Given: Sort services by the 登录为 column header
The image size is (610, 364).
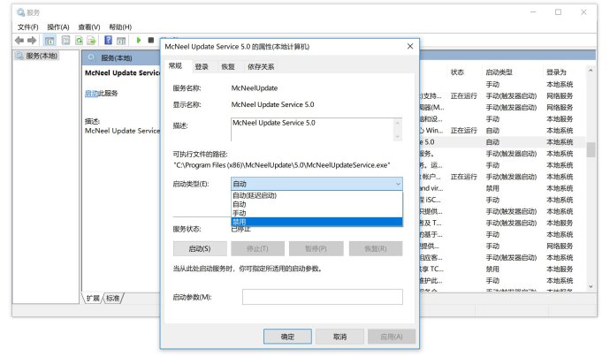Looking at the screenshot, I should coord(556,72).
